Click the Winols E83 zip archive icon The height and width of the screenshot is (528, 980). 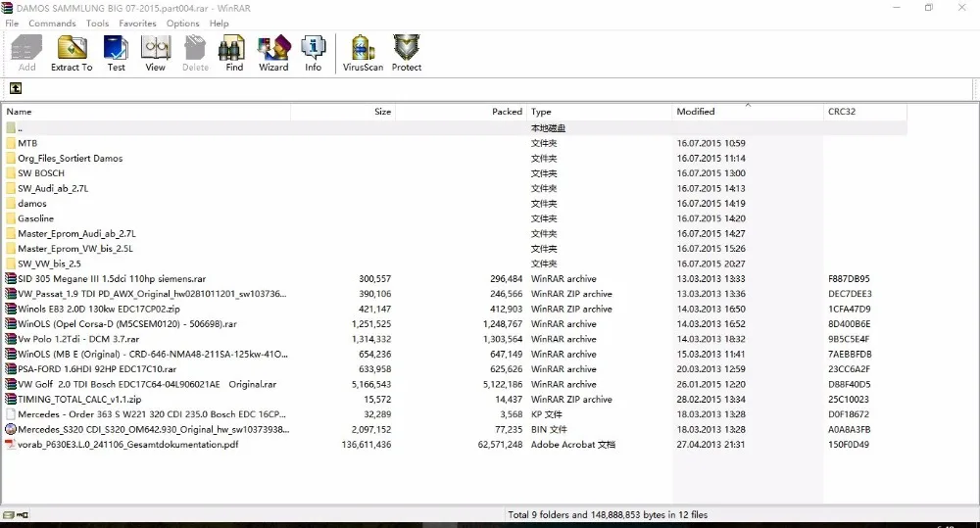[11, 309]
